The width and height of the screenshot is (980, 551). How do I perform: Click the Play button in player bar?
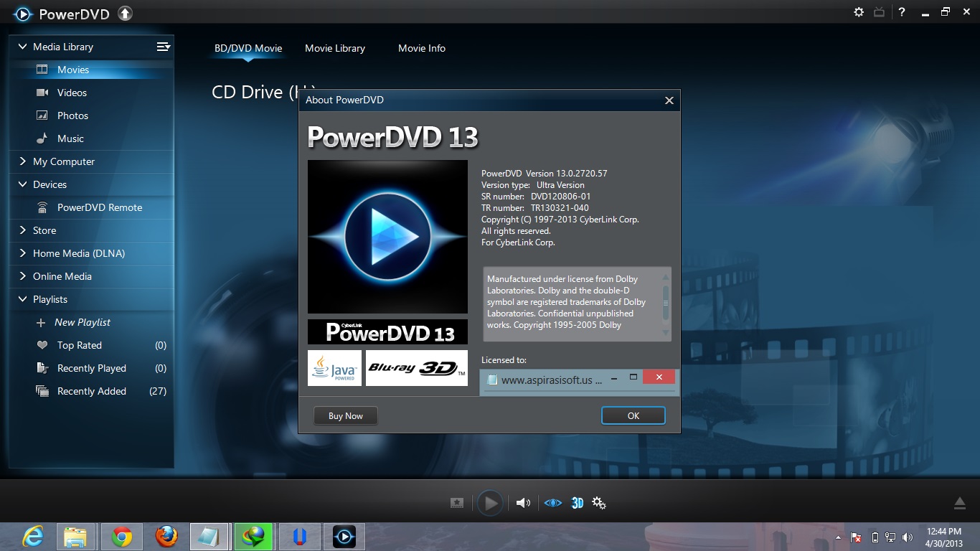pos(491,503)
